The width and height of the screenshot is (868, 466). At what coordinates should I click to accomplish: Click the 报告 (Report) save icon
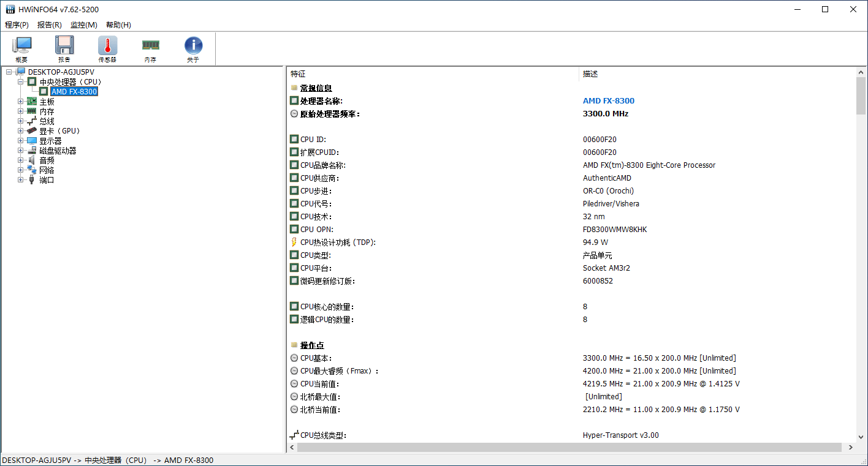pos(64,45)
